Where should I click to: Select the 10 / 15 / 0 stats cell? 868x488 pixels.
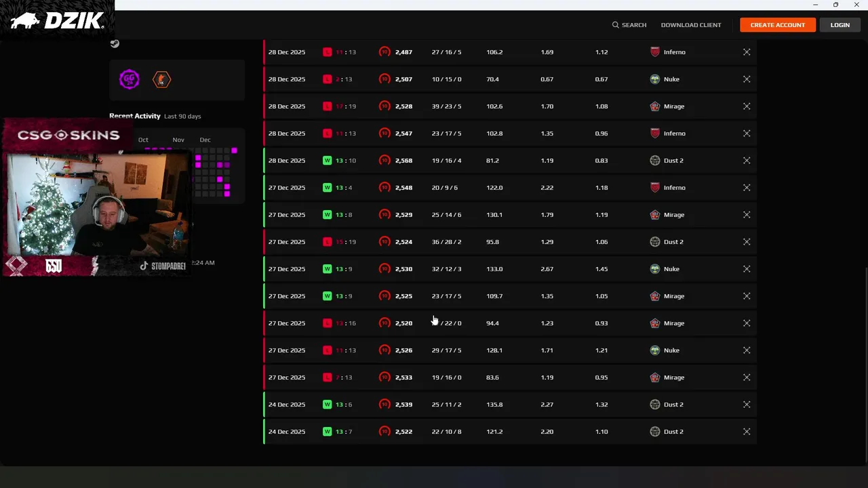click(x=446, y=79)
